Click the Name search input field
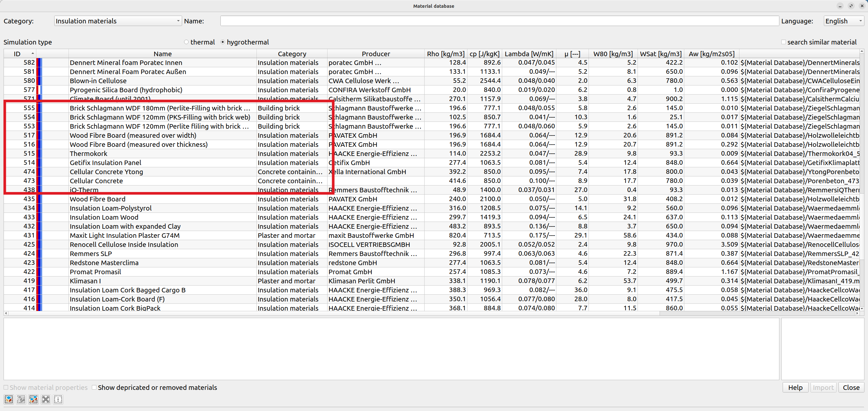The height and width of the screenshot is (411, 868). 499,21
